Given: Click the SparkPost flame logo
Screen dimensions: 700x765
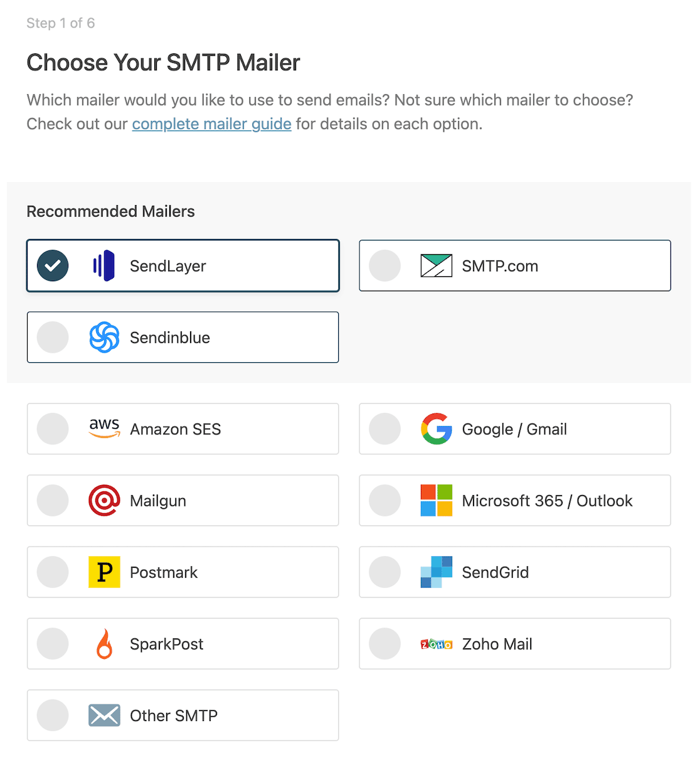Looking at the screenshot, I should (x=104, y=643).
